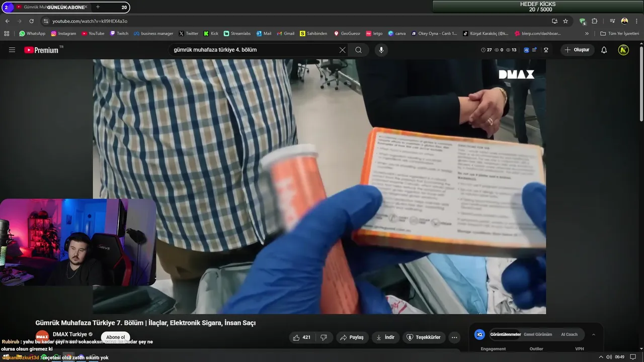
Task: Select the Görüntülenmeler tab
Action: click(x=505, y=334)
